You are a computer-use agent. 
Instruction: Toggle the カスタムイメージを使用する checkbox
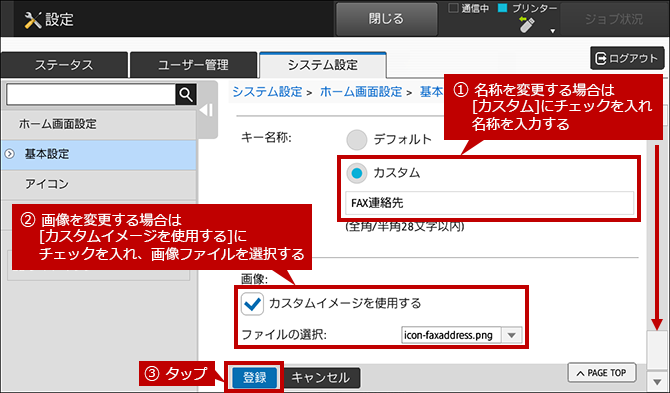[252, 304]
